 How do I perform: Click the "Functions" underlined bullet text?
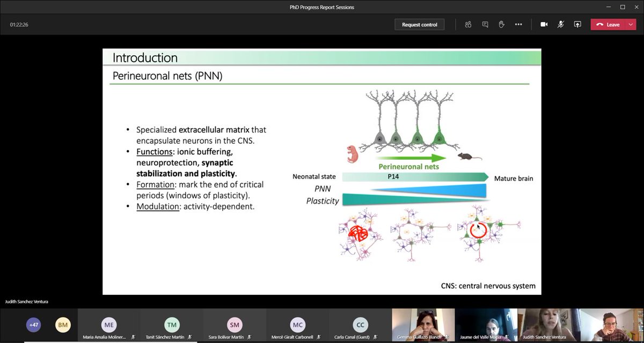[x=153, y=152]
